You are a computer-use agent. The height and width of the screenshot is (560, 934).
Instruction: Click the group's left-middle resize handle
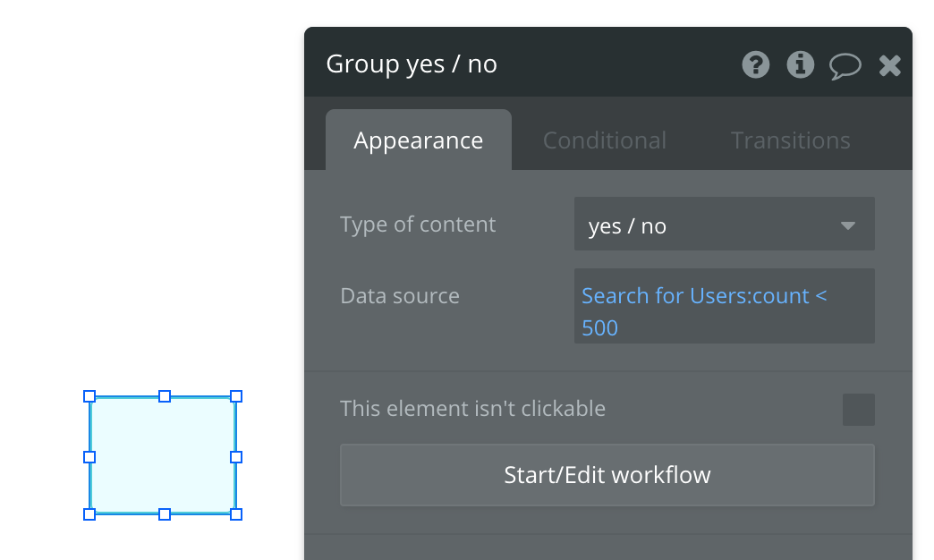[89, 457]
